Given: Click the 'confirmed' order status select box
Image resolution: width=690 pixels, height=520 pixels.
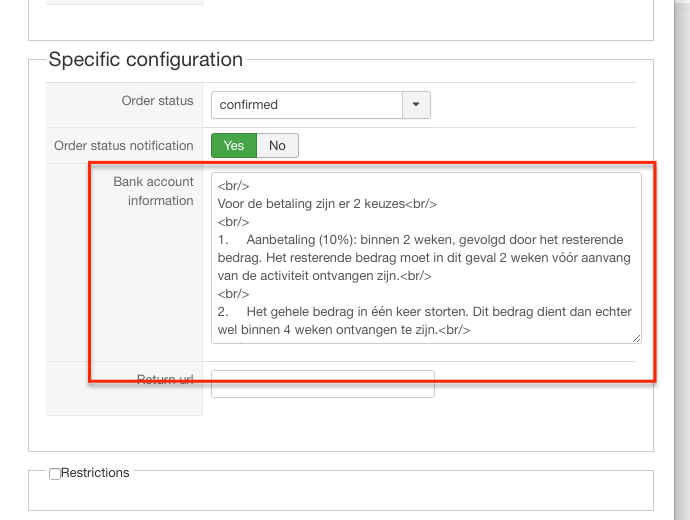Looking at the screenshot, I should [x=306, y=104].
